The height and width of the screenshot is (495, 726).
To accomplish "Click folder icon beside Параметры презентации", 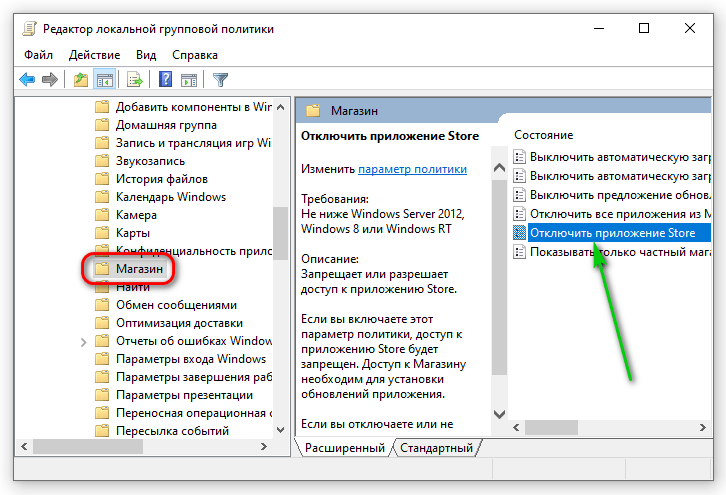I will click(x=102, y=395).
